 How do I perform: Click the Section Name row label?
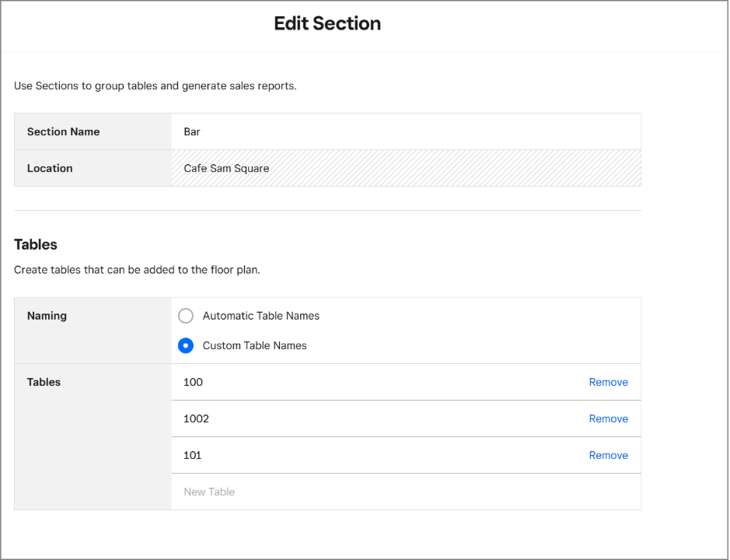coord(63,131)
